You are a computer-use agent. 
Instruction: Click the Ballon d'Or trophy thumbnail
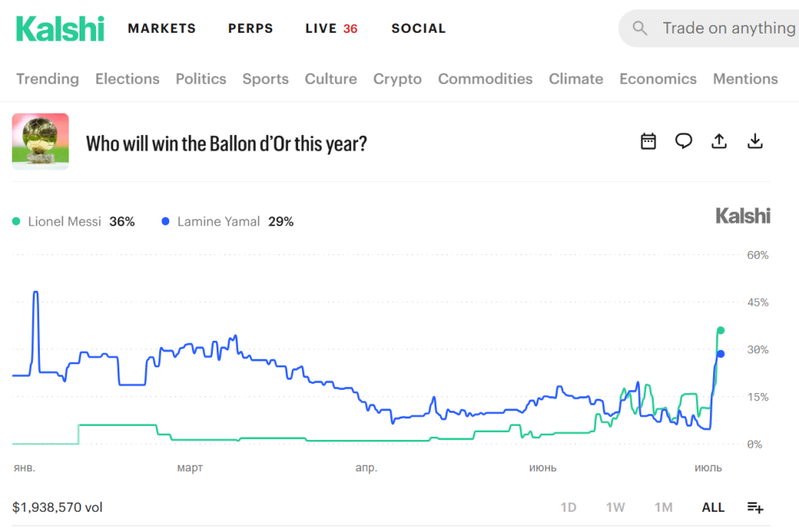41,142
